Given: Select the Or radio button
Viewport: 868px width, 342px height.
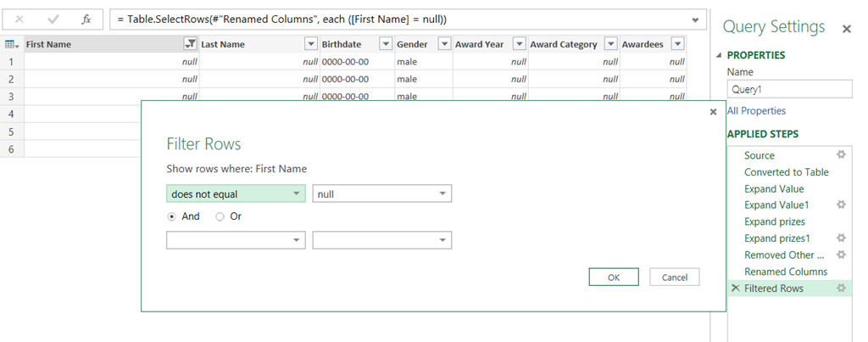Looking at the screenshot, I should pyautogui.click(x=220, y=216).
